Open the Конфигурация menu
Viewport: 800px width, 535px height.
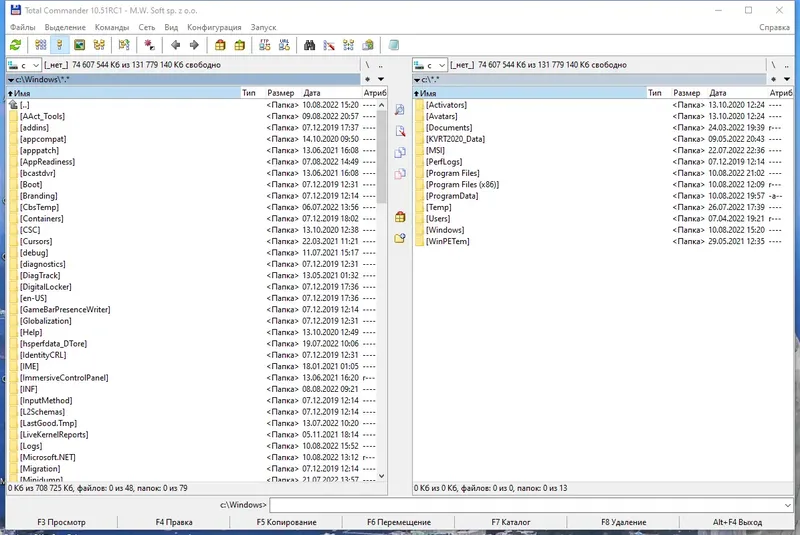coord(214,27)
